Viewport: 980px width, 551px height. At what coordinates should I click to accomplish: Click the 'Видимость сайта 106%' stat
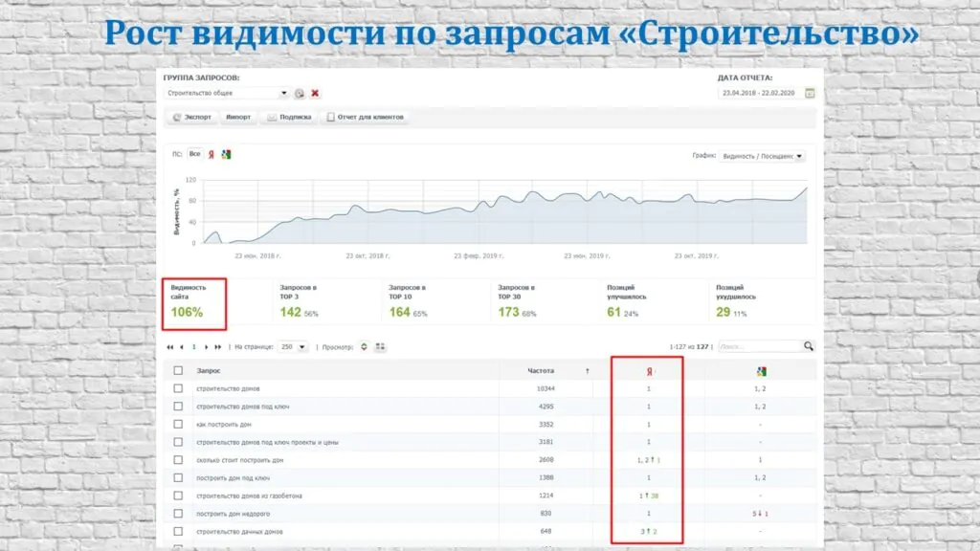pyautogui.click(x=194, y=304)
